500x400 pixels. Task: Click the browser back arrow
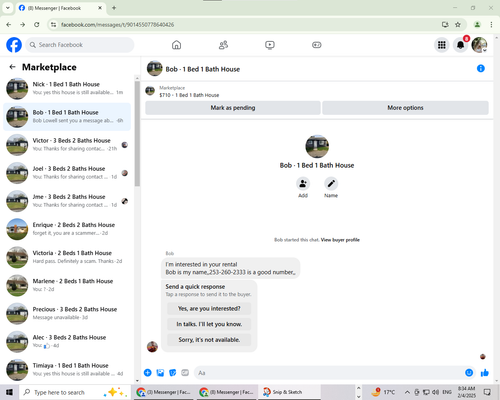pos(9,24)
